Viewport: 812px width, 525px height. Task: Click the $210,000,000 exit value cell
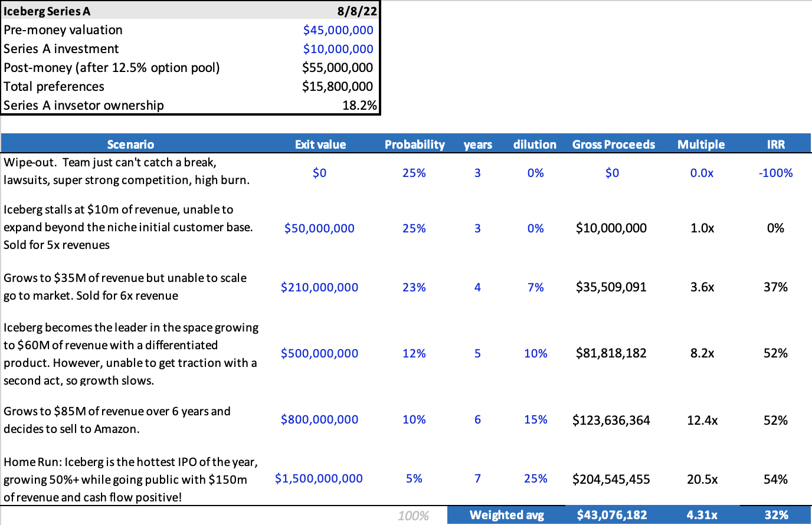click(319, 287)
